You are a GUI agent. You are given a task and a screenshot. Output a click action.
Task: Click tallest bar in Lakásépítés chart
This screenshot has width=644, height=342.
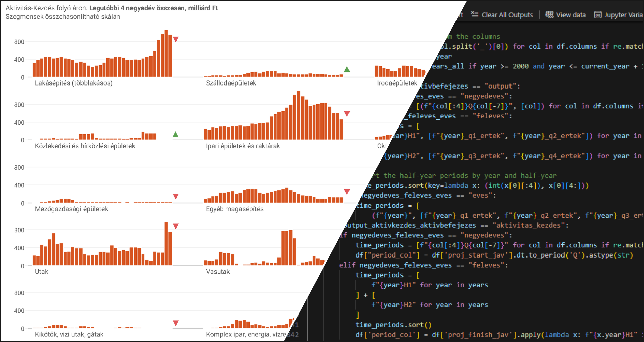coord(166,54)
